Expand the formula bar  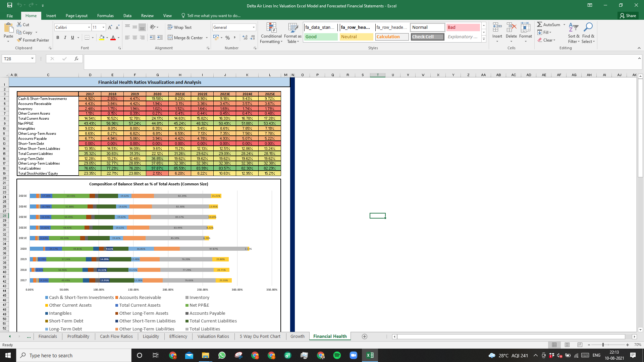[x=639, y=58]
